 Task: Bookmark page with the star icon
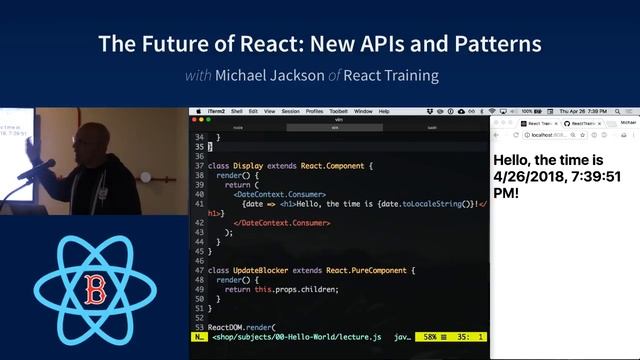[x=582, y=135]
